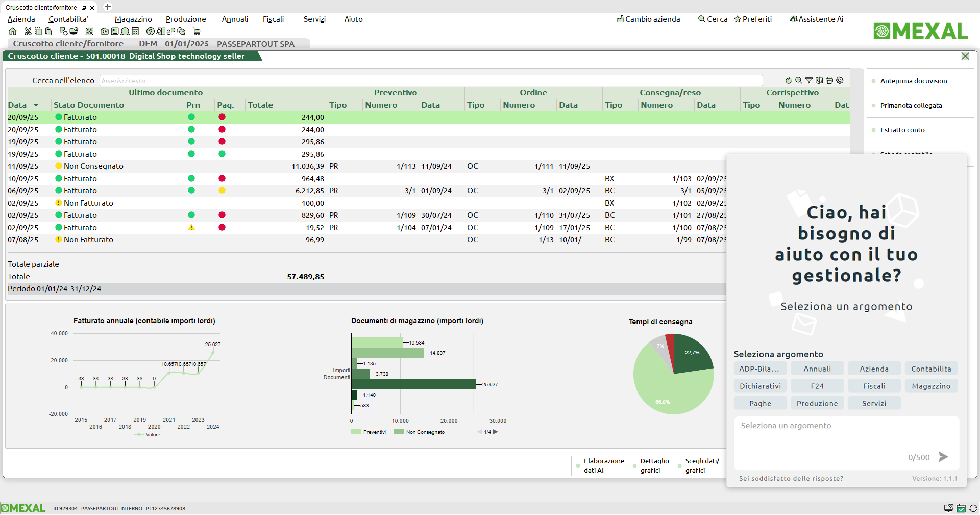Image resolution: width=980 pixels, height=515 pixels.
Task: Click the camera screenshot icon
Action: [104, 32]
